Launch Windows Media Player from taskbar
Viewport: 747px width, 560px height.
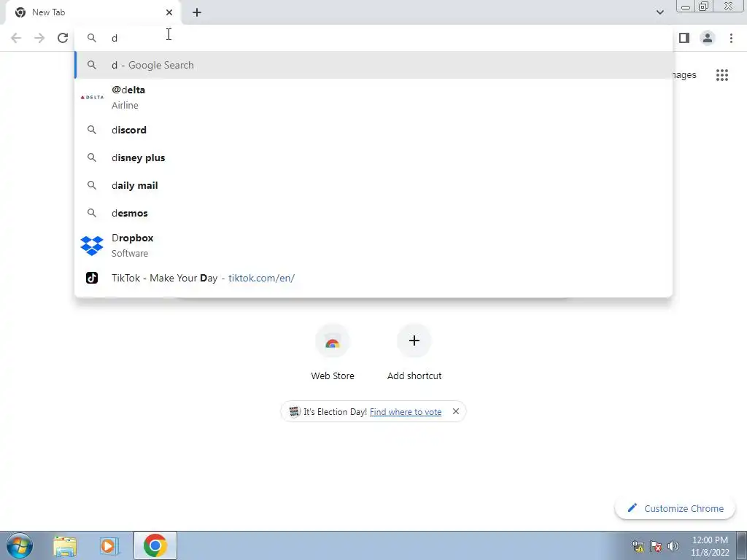109,546
